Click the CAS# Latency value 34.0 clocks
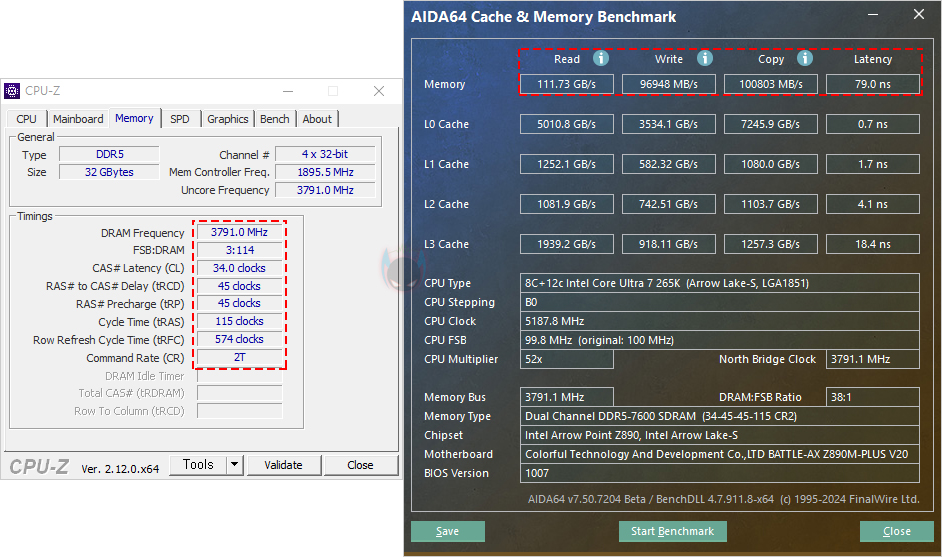The height and width of the screenshot is (557, 942). pos(240,268)
